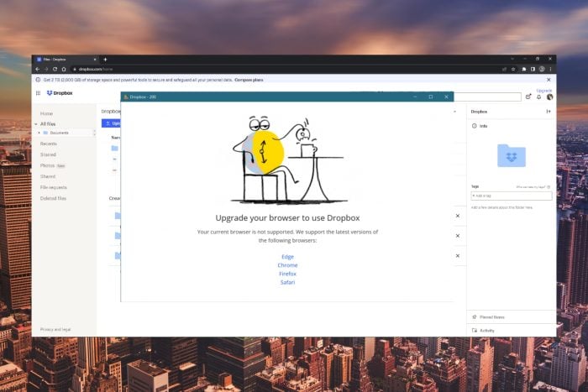Open Recents in the sidebar
588x392 pixels.
point(49,144)
